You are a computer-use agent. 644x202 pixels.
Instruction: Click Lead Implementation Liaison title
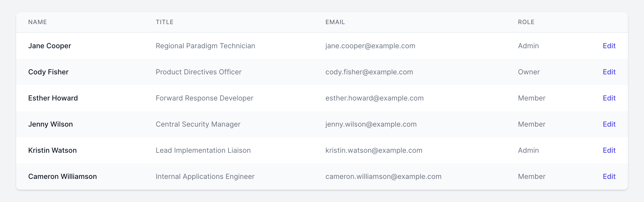(203, 150)
